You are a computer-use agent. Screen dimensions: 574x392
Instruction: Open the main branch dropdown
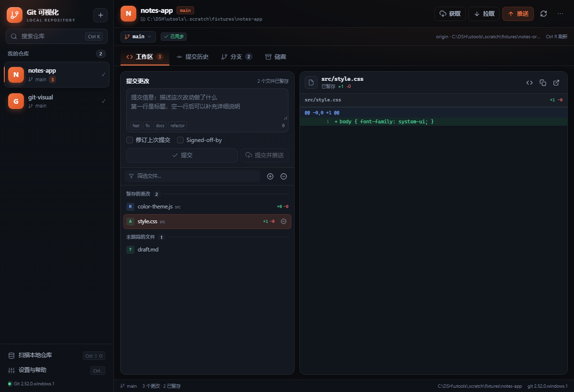pyautogui.click(x=138, y=36)
